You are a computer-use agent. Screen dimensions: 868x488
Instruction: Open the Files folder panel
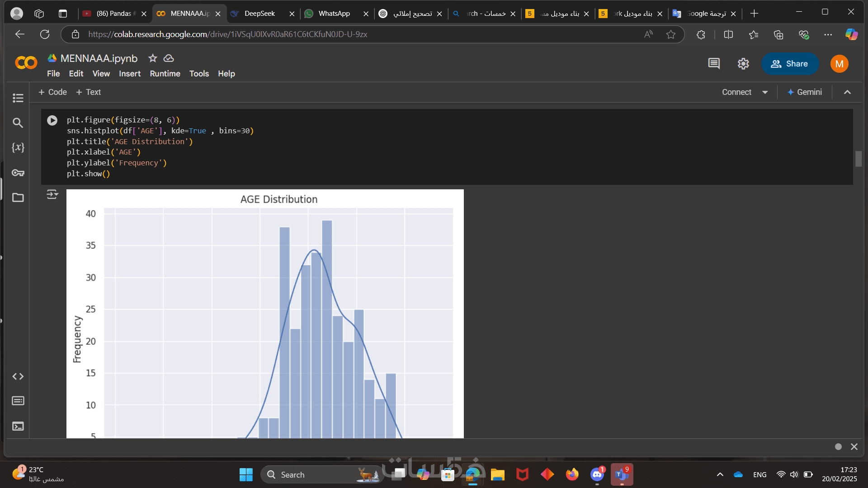(x=18, y=197)
